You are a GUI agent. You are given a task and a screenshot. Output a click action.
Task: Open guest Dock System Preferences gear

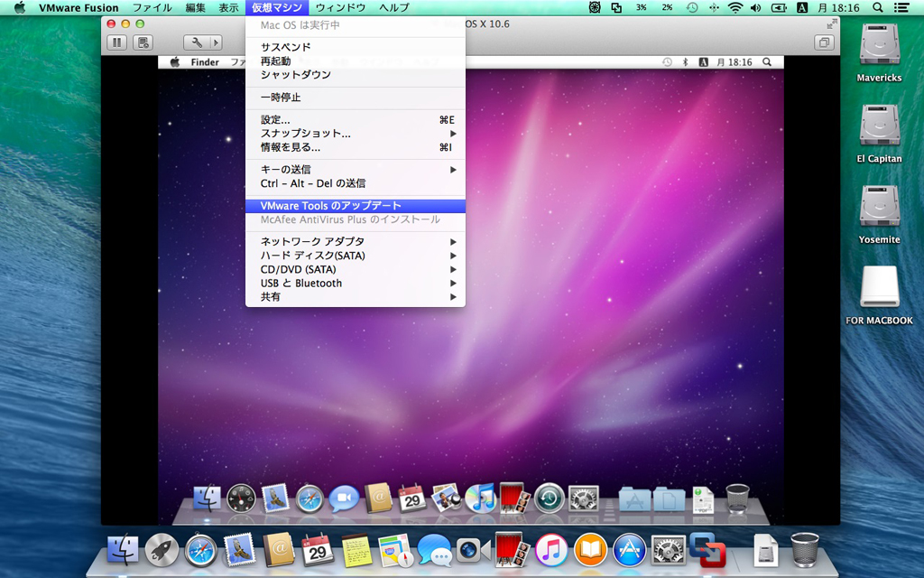click(584, 499)
